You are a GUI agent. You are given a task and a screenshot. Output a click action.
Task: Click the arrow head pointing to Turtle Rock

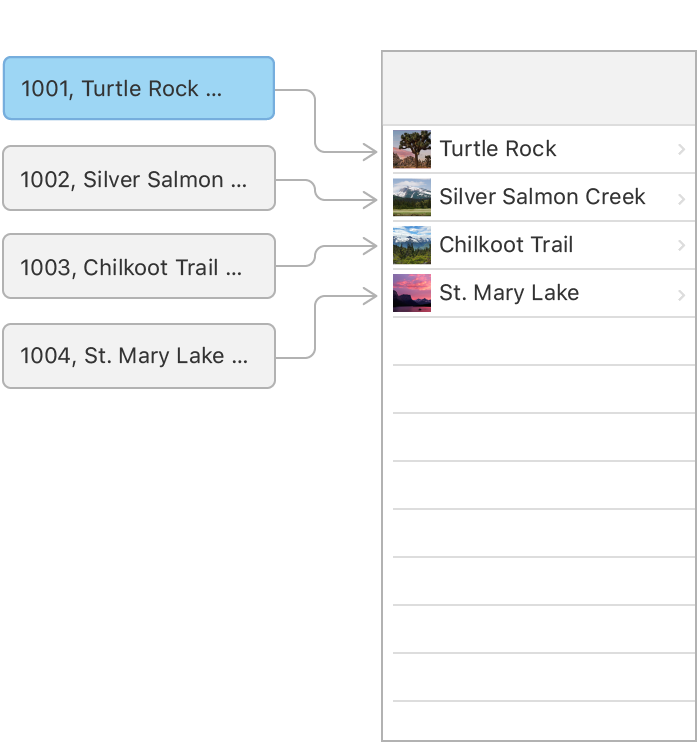point(371,152)
